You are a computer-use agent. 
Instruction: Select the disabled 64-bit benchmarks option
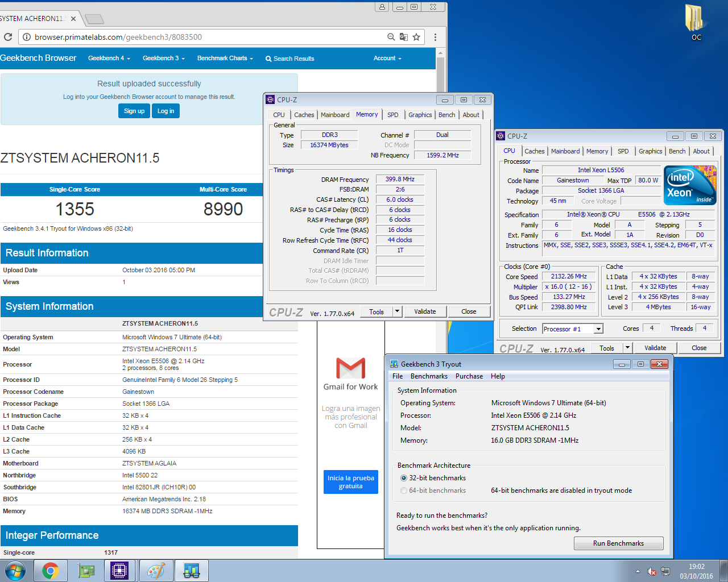[404, 490]
